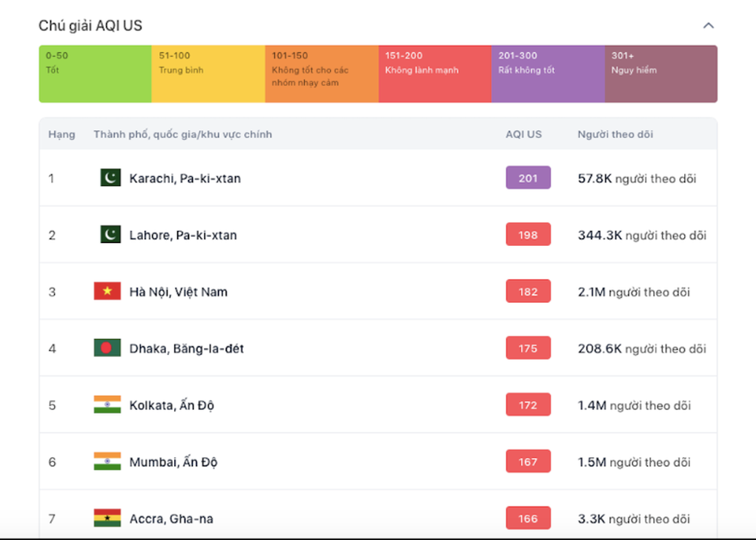
Task: Click India flag beside Mumbai
Action: click(x=107, y=461)
